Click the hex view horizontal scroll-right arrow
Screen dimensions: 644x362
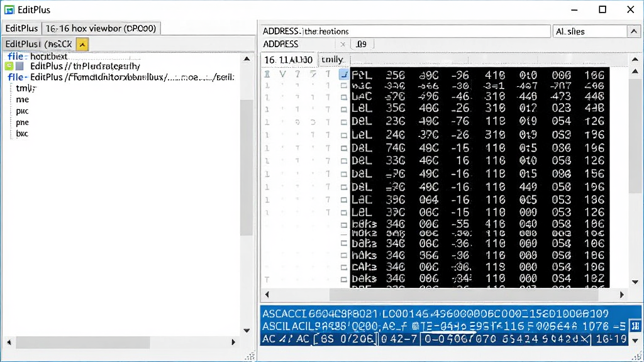pyautogui.click(x=622, y=294)
